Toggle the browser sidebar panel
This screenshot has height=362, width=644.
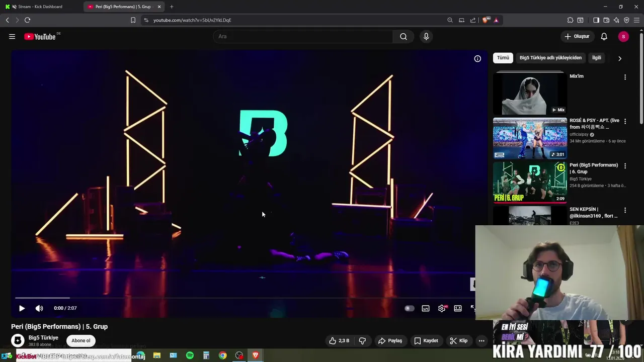click(x=596, y=20)
